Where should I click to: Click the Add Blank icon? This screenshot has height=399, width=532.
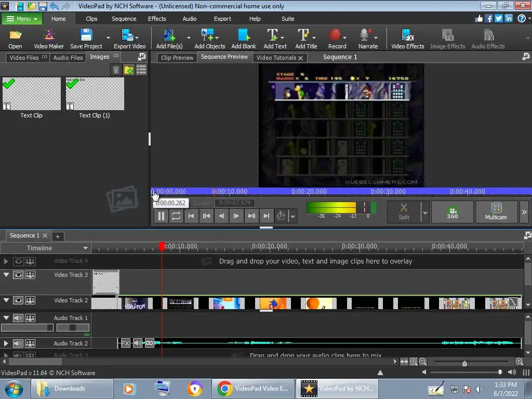tap(244, 39)
